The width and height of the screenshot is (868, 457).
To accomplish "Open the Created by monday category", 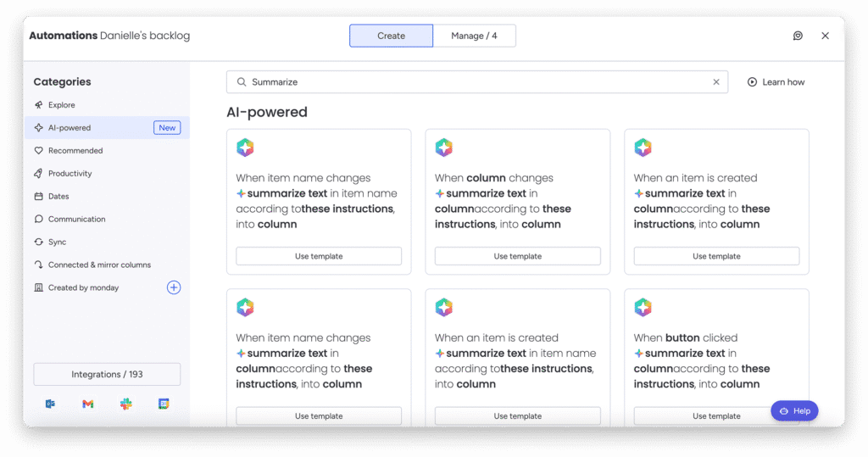I will click(107, 287).
